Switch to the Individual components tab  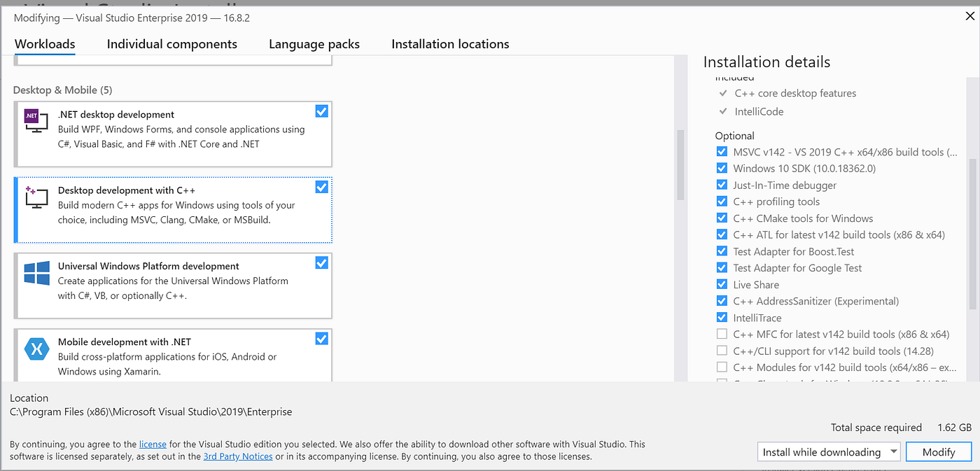pos(172,44)
